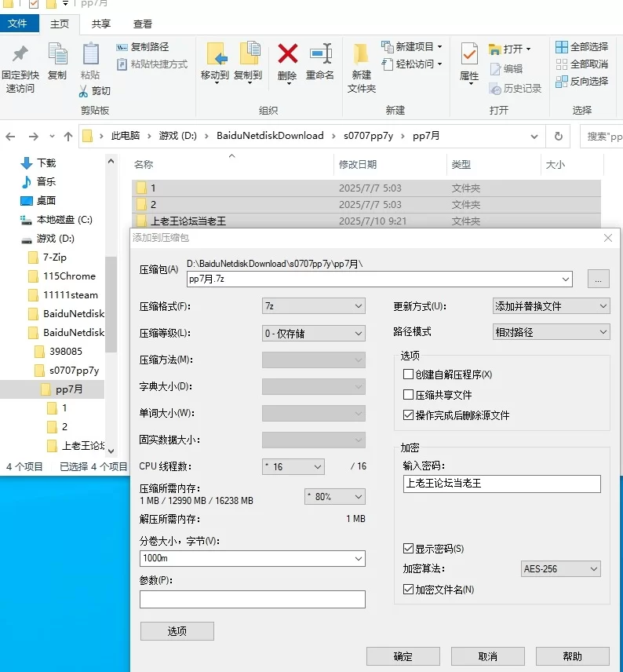Toggle Create SFX archive (创建自解压程序) checkbox
This screenshot has height=672, width=623.
408,374
